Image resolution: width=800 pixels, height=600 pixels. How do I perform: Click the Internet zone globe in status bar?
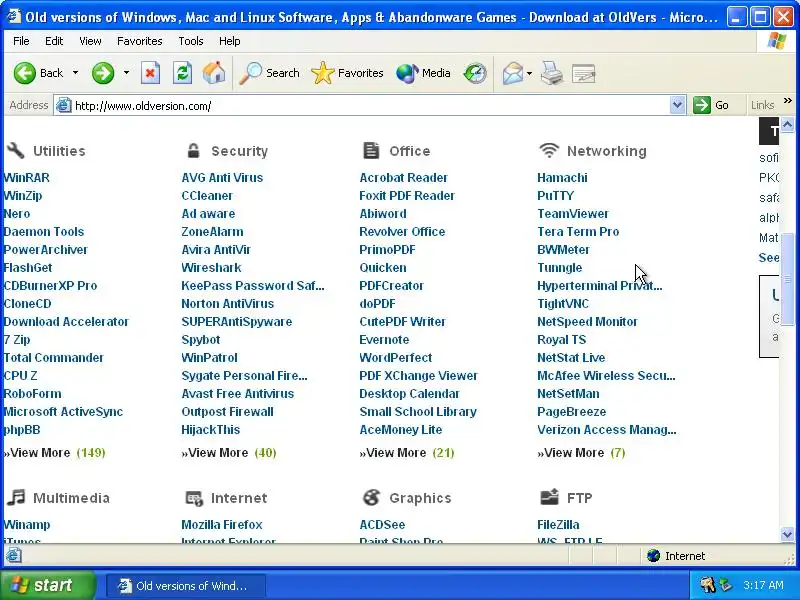coord(653,556)
